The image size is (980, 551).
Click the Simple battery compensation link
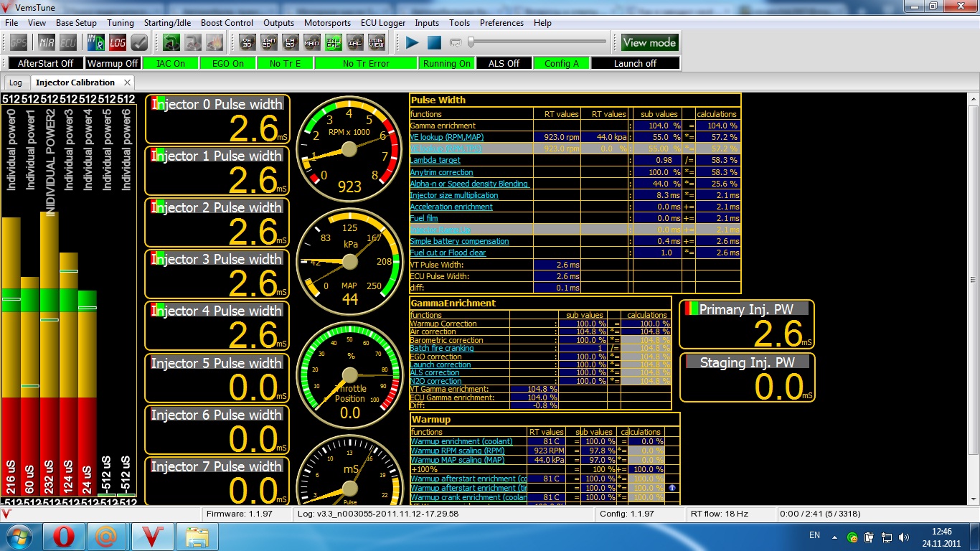[459, 241]
